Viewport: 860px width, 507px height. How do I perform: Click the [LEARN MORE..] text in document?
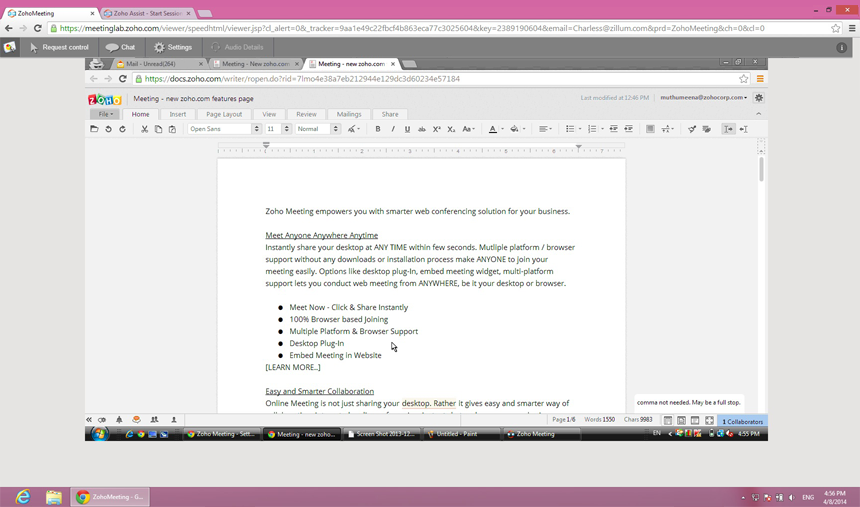tap(293, 367)
